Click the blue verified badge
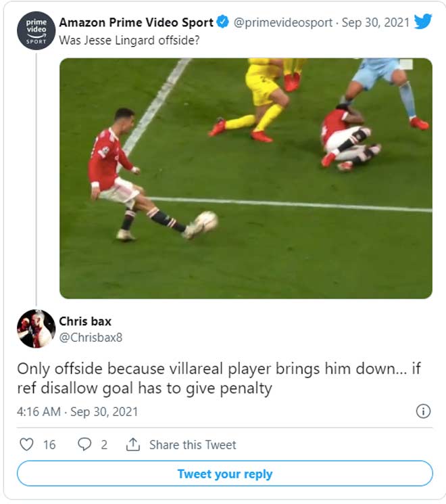446x504 pixels. pos(223,22)
